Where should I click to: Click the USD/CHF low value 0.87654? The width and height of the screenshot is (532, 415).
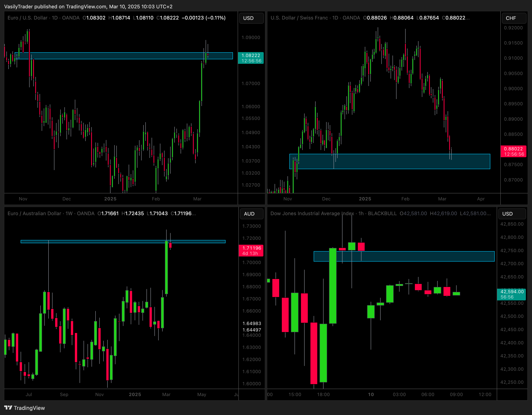[x=429, y=18]
